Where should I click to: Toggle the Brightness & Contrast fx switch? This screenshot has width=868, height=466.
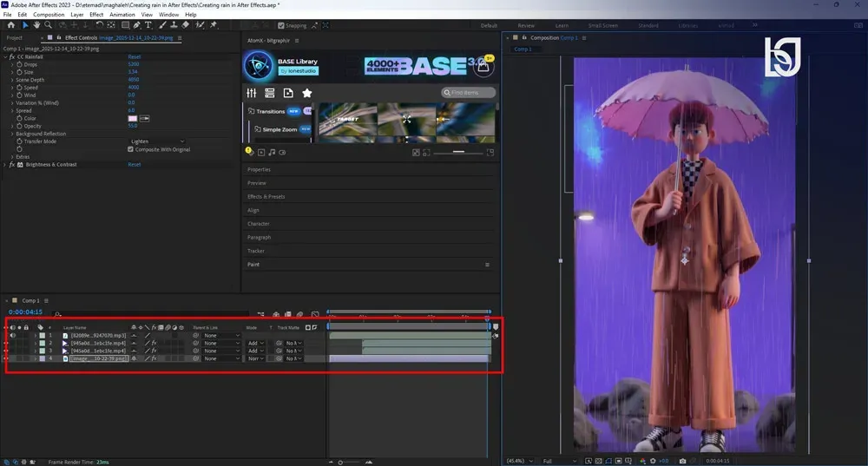(12, 164)
